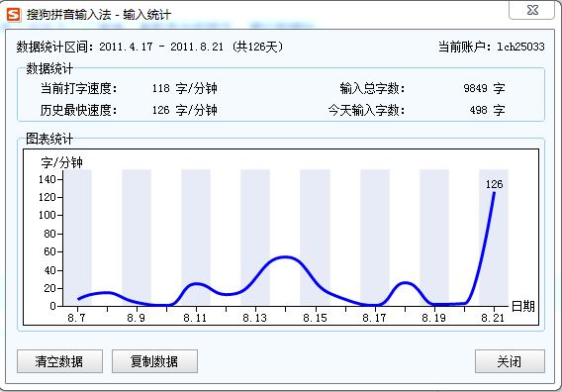Click the 复制数据 button
Viewport: 562px width, 392px height.
click(154, 361)
